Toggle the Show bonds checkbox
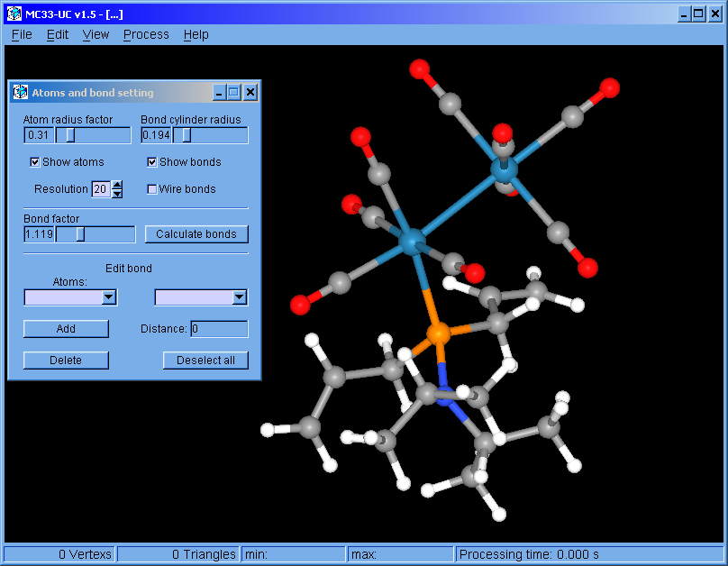The height and width of the screenshot is (566, 728). [x=152, y=162]
